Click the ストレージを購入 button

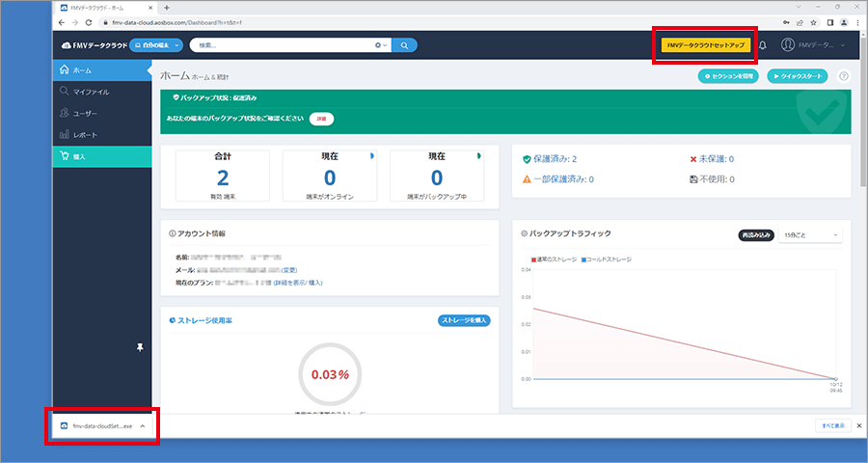pos(464,320)
